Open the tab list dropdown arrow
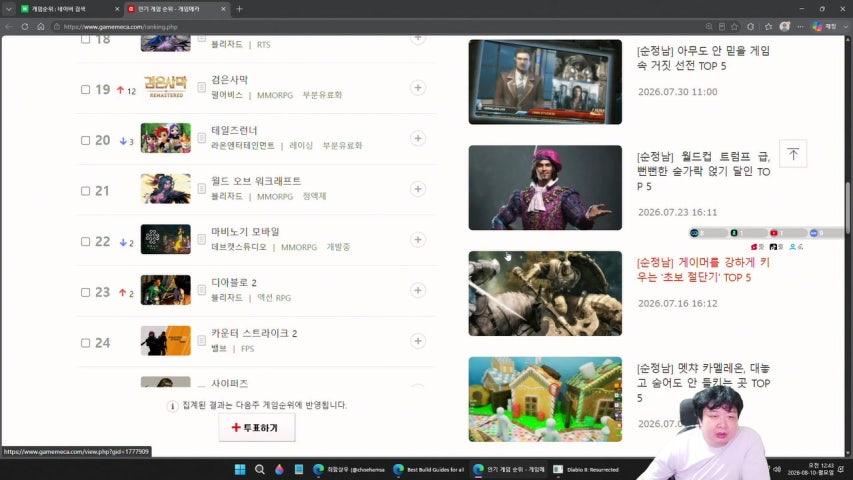 tap(9, 9)
